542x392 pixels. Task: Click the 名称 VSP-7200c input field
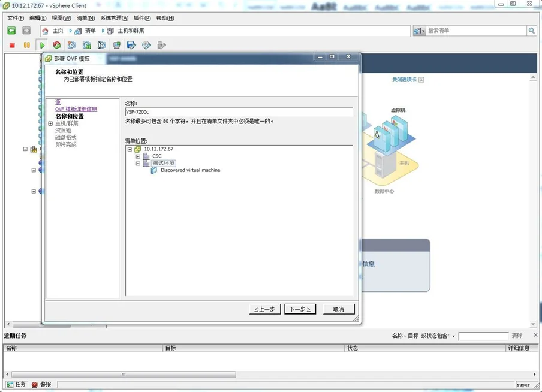[239, 112]
